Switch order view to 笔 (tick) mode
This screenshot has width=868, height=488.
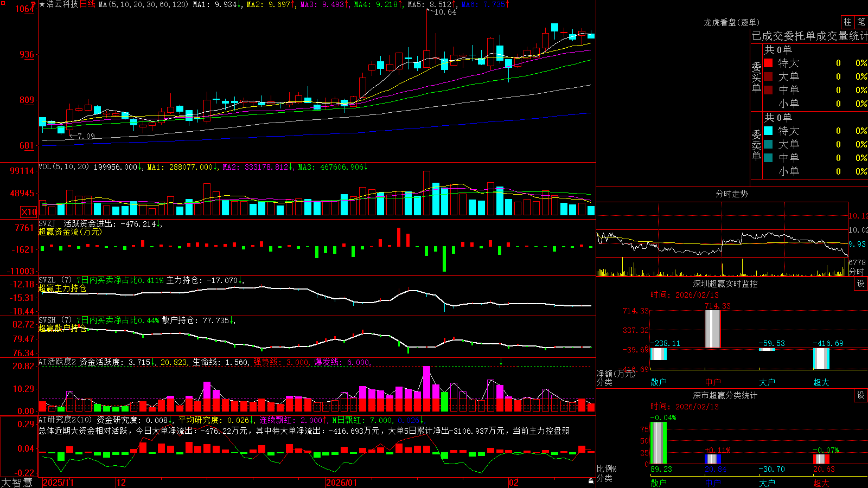pos(861,22)
